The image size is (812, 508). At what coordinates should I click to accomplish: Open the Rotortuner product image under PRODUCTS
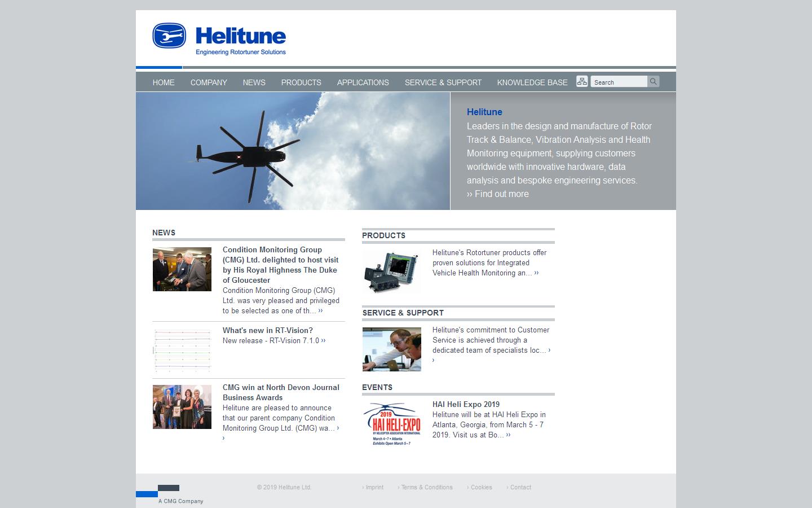(x=391, y=271)
